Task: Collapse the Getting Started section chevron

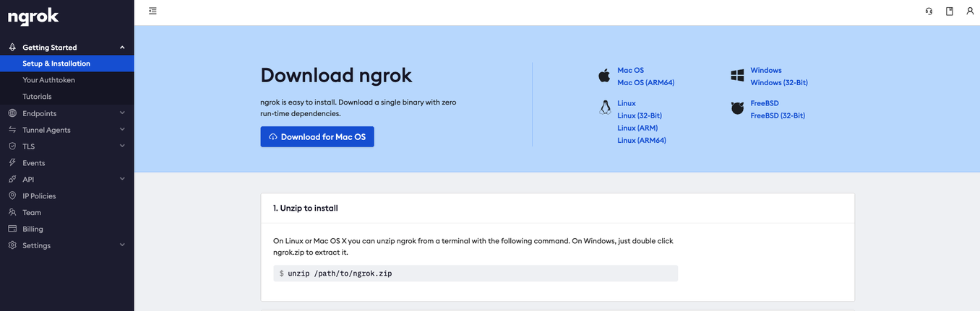Action: tap(122, 48)
